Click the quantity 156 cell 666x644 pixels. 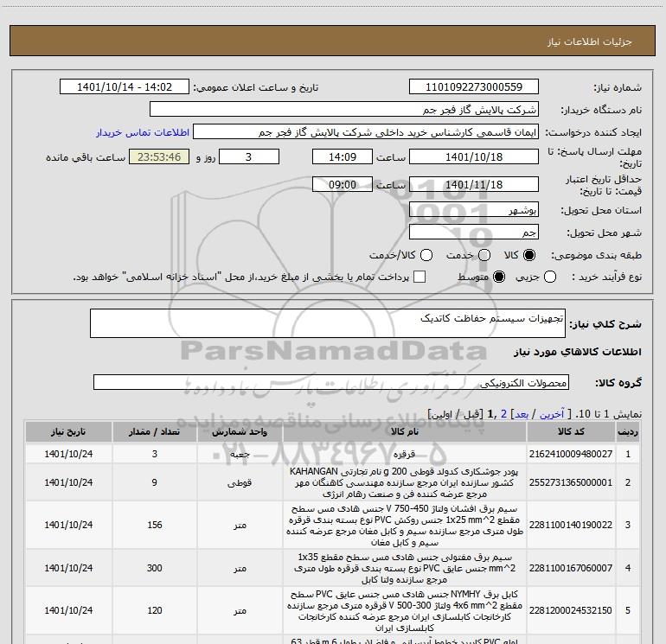pyautogui.click(x=155, y=525)
